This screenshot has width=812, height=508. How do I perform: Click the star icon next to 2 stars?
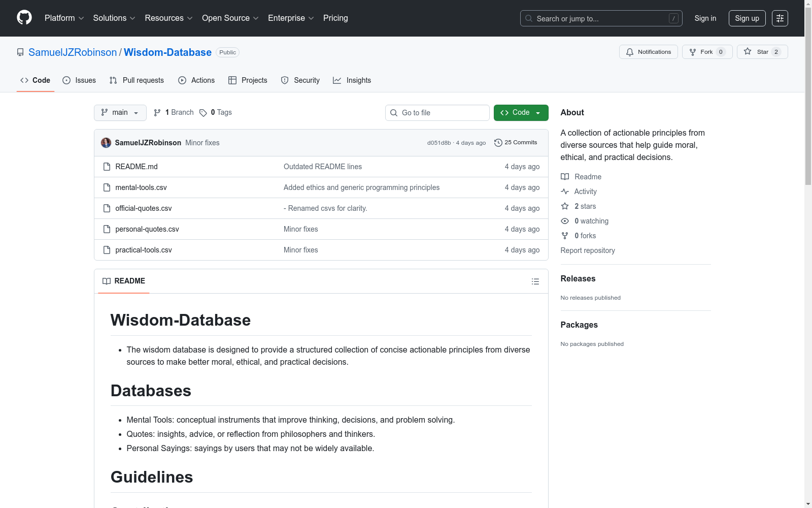(565, 206)
